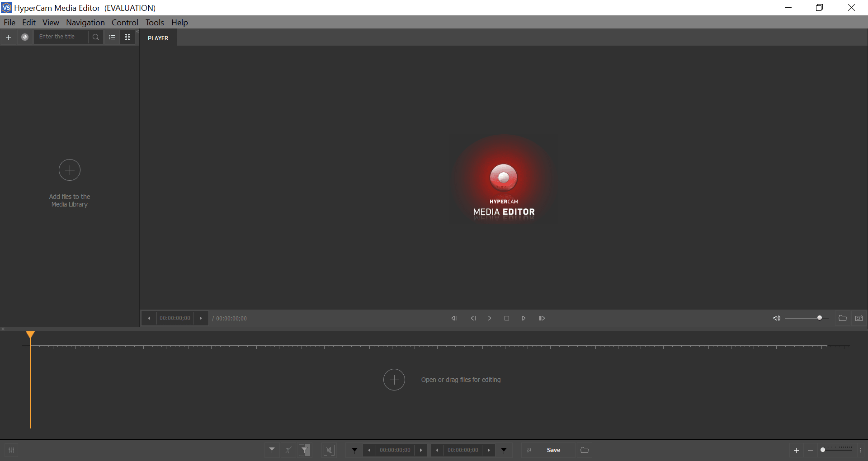Open the Help menu
The height and width of the screenshot is (461, 868).
point(179,23)
